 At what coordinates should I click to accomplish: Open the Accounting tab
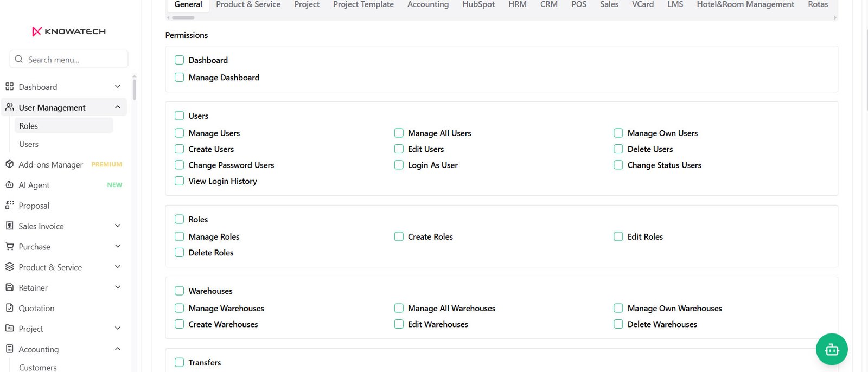point(428,4)
